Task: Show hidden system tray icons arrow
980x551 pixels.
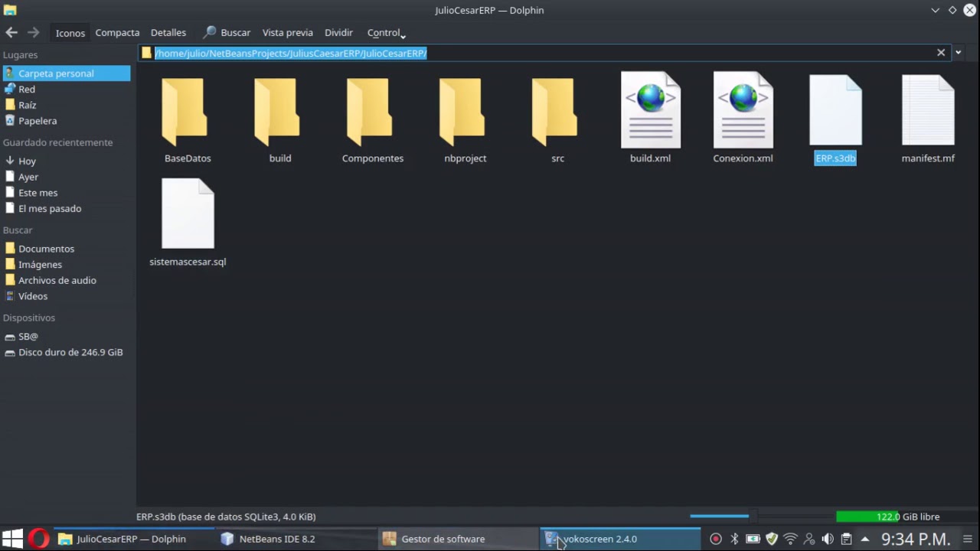Action: (865, 539)
